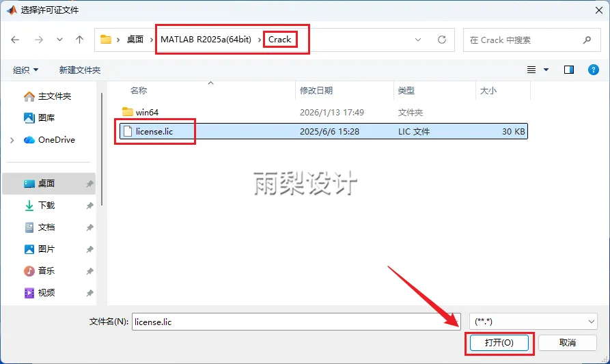Focus the 在 Crack 中搜索 search box

[x=533, y=40]
